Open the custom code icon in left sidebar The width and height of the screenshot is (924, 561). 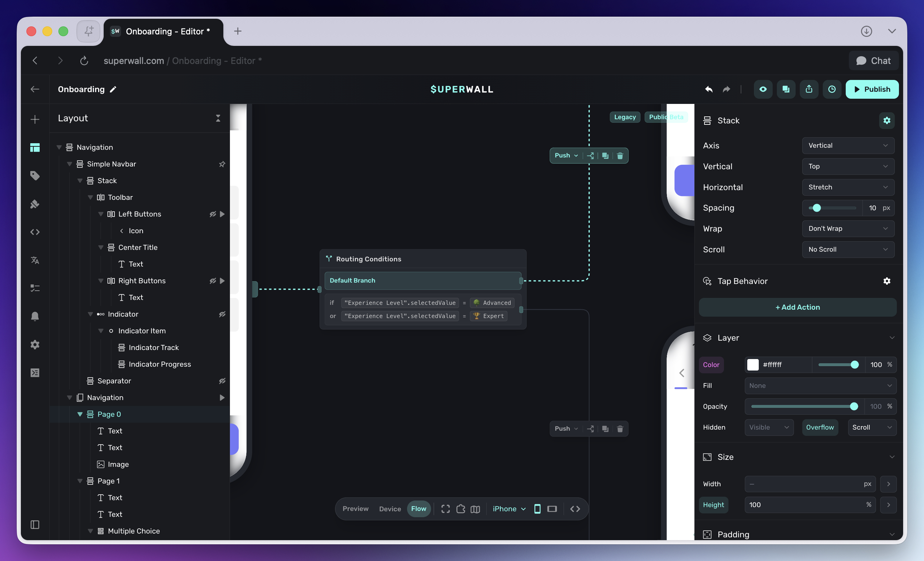click(x=35, y=232)
